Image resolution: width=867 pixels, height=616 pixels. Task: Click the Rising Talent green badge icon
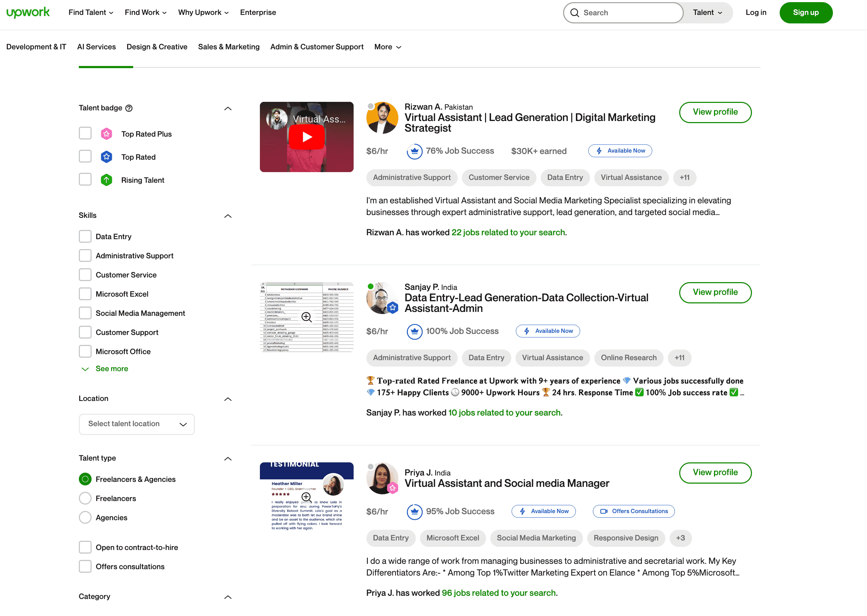tap(106, 180)
